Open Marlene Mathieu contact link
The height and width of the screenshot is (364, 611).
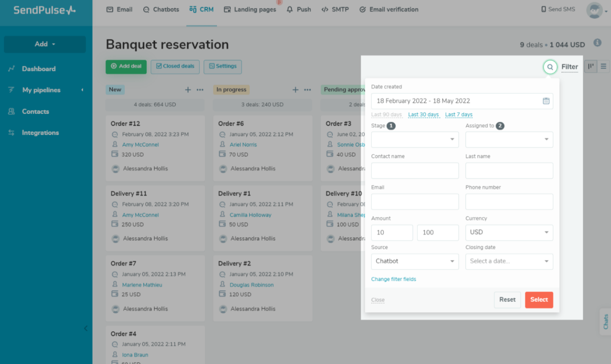point(142,285)
